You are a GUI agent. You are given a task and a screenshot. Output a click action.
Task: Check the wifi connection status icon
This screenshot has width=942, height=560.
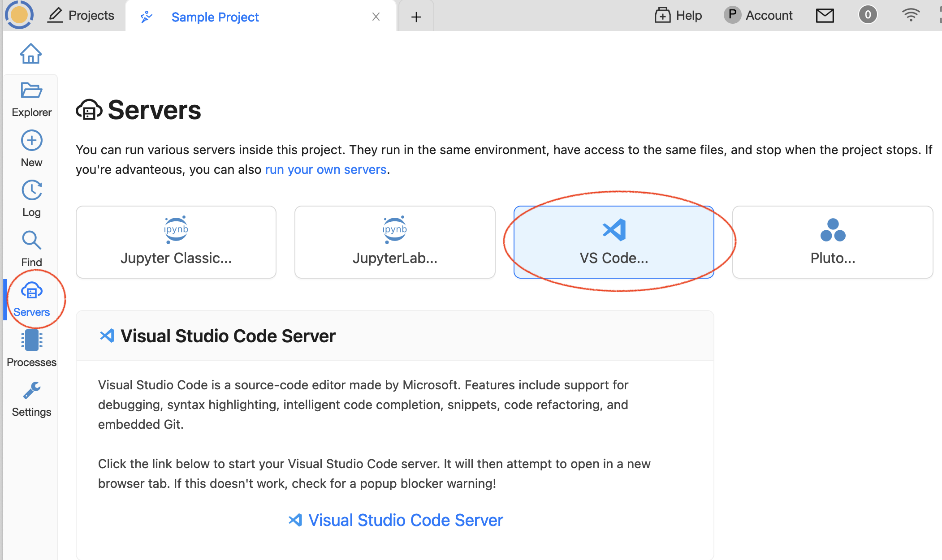pos(911,15)
